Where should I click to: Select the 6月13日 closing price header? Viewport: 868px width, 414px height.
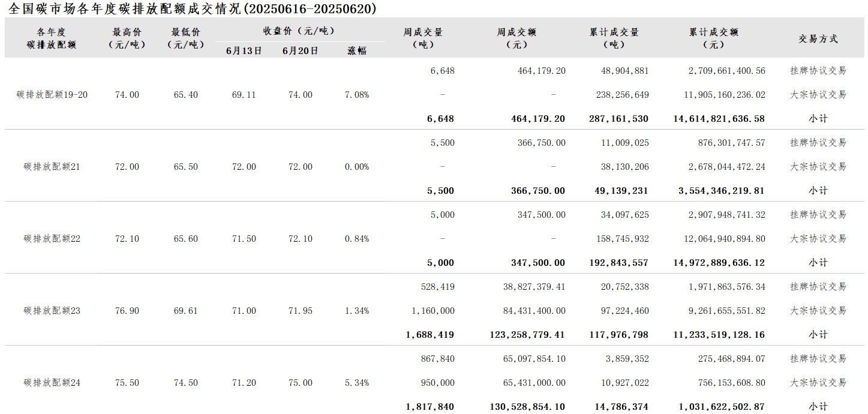tap(244, 51)
